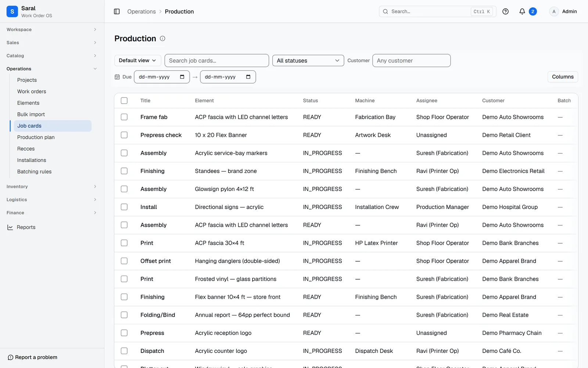Click the global Search box

coord(437,11)
